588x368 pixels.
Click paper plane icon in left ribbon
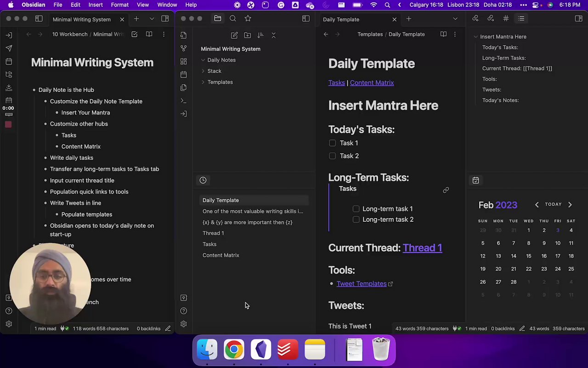(9, 48)
